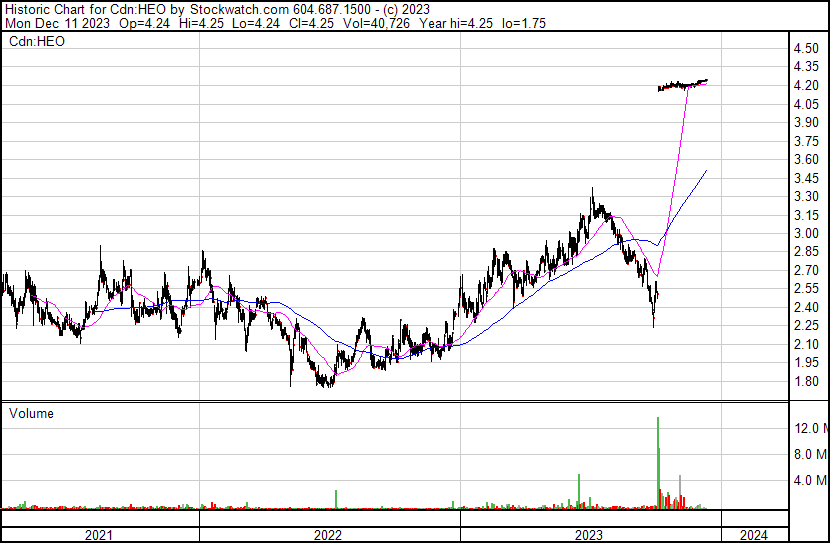Viewport: 830px width, 543px height.
Task: Click the 4.0 M volume axis label
Action: click(810, 480)
